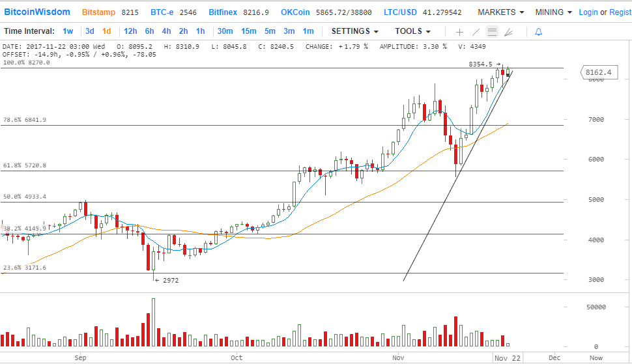Select the Fibonacci fan tool
This screenshot has height=364, width=632.
pyautogui.click(x=509, y=31)
